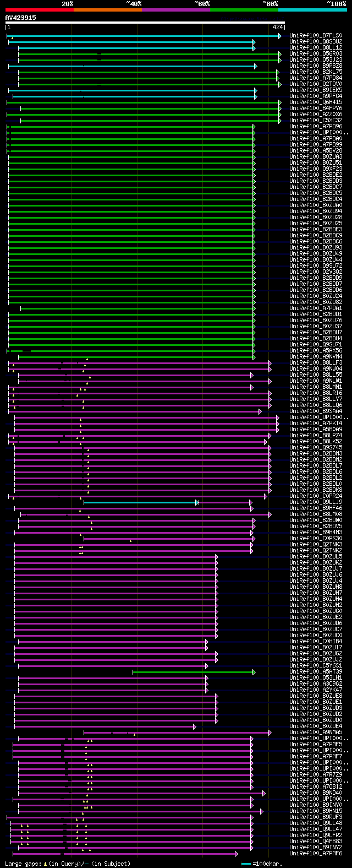Select the UniRef100_C5Y6S1 label
The image size is (352, 868).
(316, 666)
